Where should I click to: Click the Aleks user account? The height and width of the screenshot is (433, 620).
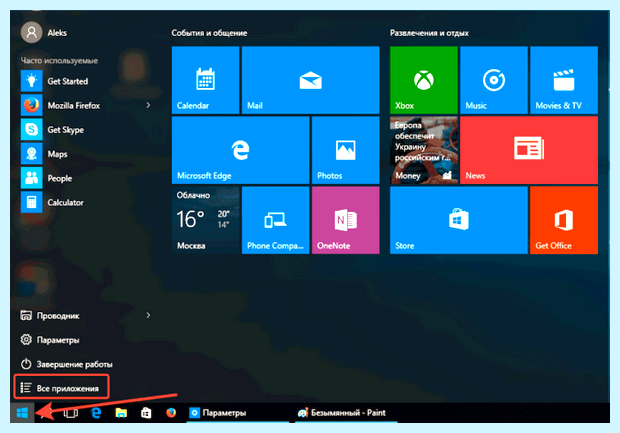pos(44,32)
